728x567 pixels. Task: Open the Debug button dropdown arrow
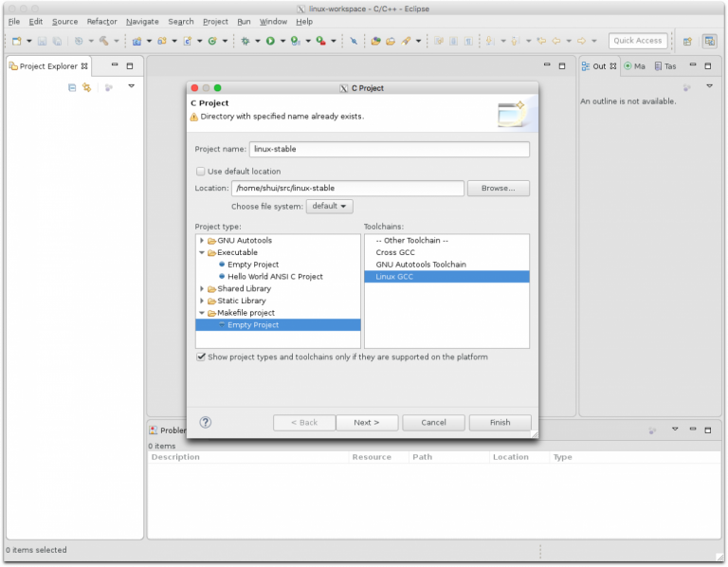pyautogui.click(x=258, y=42)
